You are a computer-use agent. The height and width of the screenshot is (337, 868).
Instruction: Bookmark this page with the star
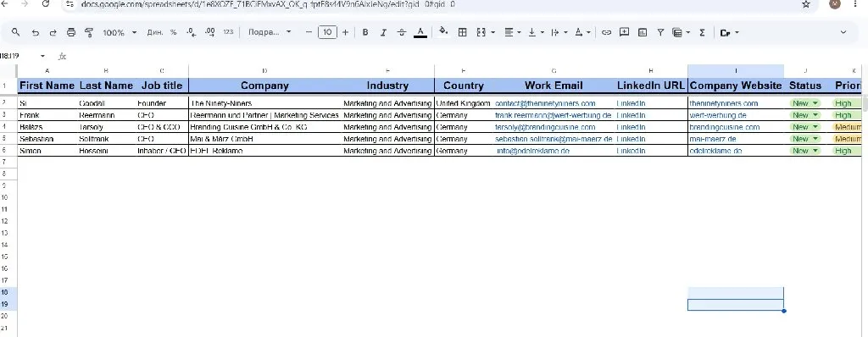[x=806, y=4]
